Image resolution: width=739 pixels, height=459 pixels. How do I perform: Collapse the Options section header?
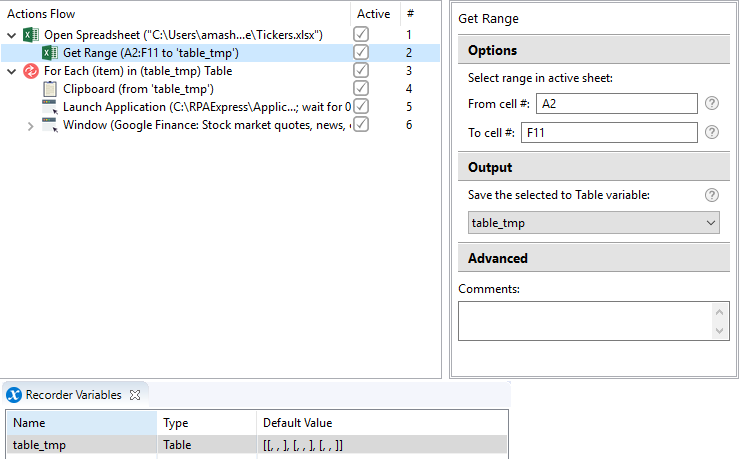[594, 50]
